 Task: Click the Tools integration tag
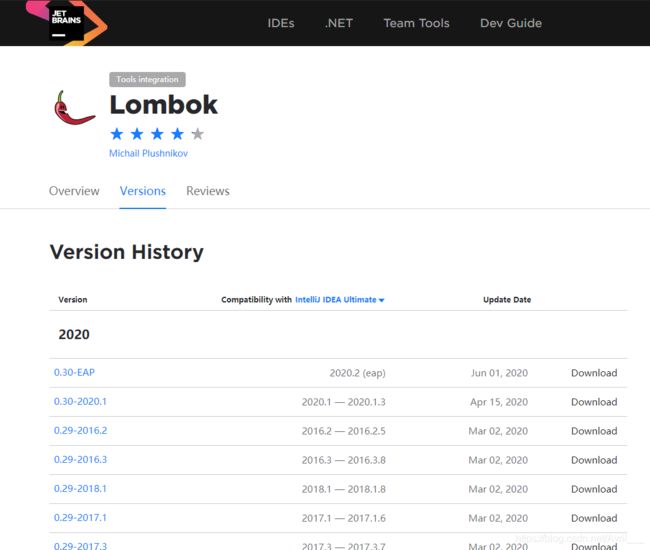147,79
